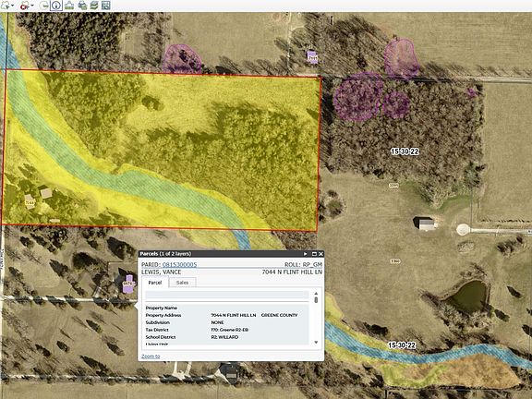Choose the red clear-selection tool
The width and height of the screenshot is (532, 399).
coord(25,6)
